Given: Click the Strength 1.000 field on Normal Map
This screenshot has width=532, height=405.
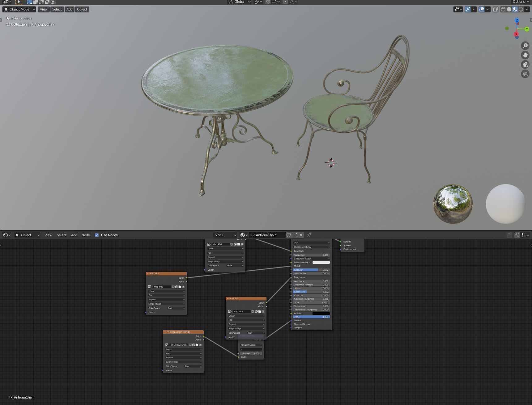Looking at the screenshot, I should coord(251,354).
